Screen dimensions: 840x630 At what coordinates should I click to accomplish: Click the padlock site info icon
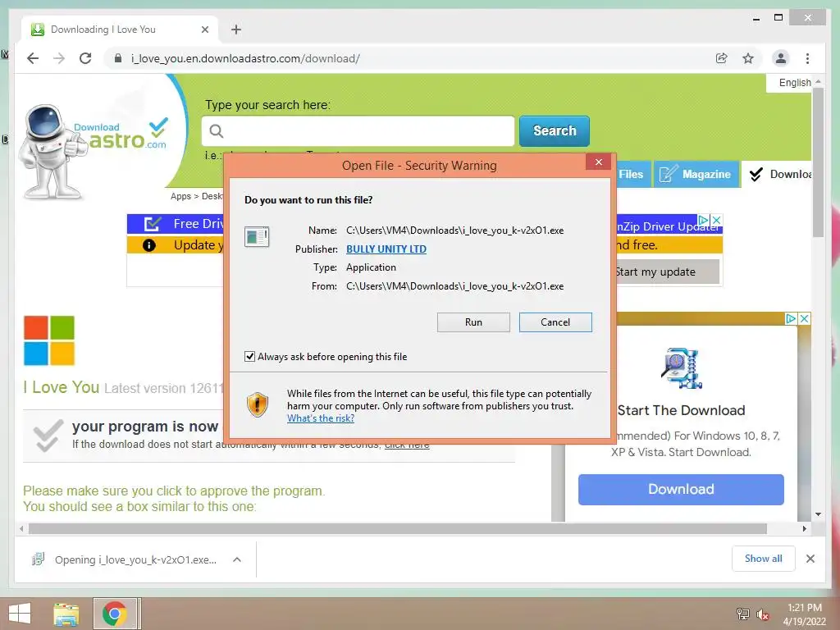118,58
